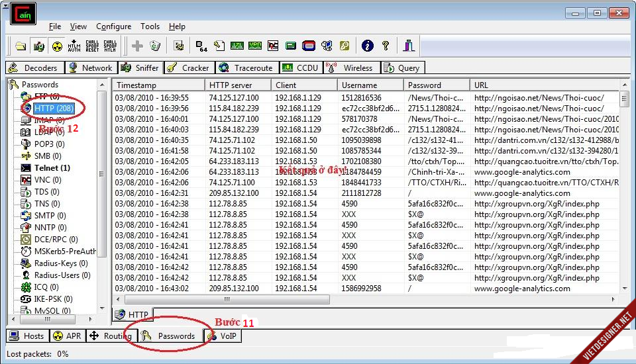This screenshot has height=364, width=636.
Task: Select the Routing bottom tab
Action: (x=111, y=336)
